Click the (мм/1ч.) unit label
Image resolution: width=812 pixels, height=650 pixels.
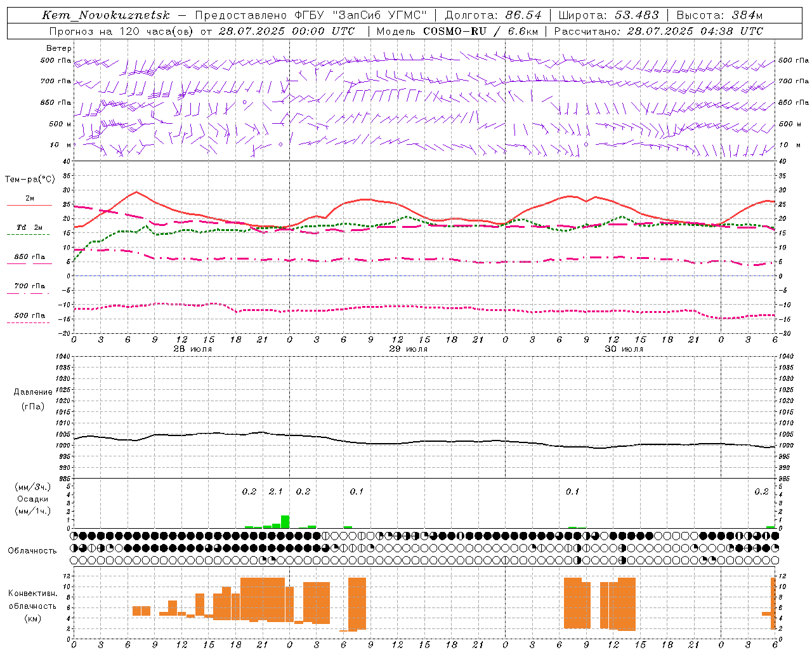click(x=33, y=511)
